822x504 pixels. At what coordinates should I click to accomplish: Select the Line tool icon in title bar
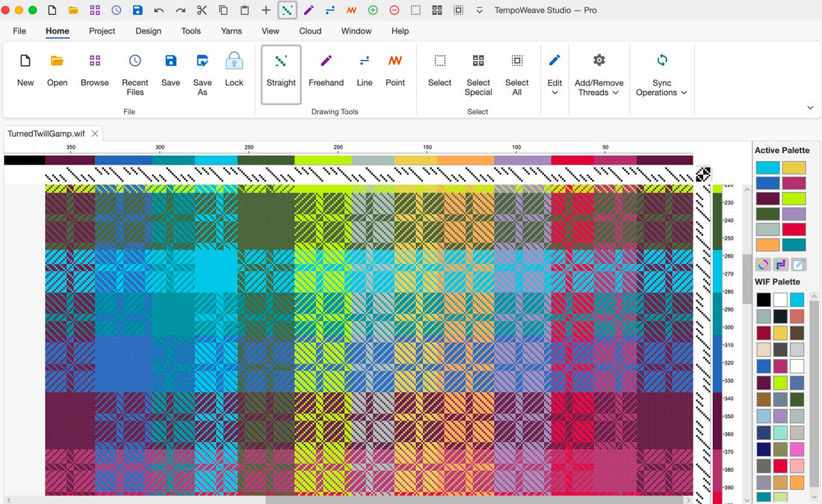click(x=330, y=10)
